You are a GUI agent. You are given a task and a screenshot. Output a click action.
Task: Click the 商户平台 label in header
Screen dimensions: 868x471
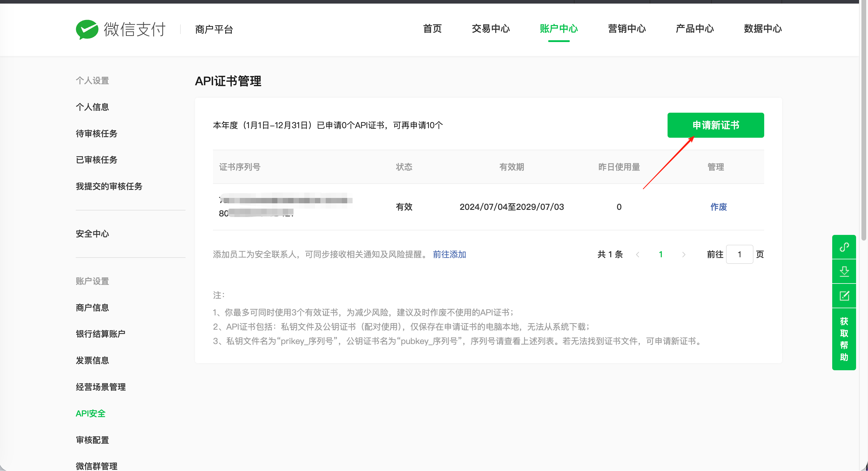[x=214, y=30]
